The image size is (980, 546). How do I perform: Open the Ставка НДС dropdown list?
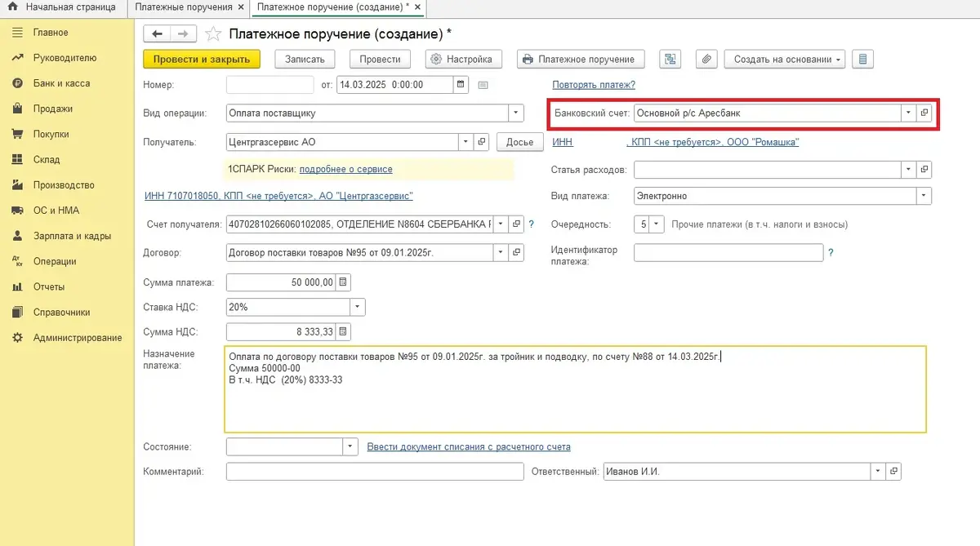point(357,307)
